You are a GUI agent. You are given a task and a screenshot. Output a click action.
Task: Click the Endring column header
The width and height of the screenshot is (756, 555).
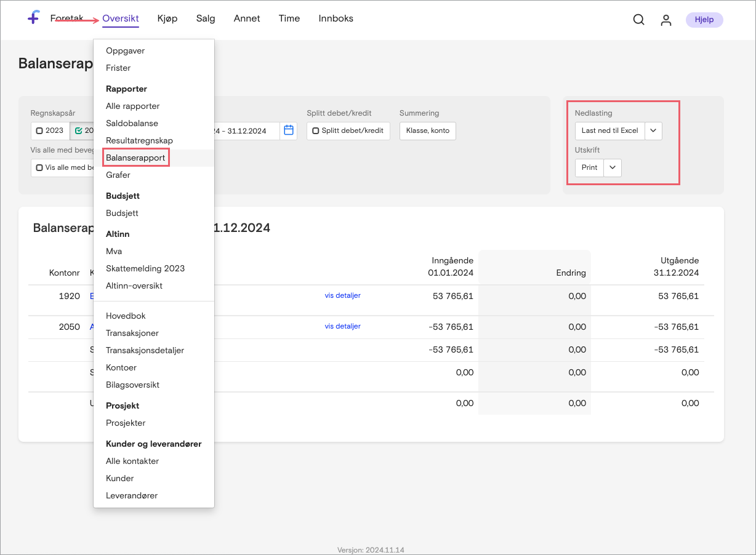[571, 273]
